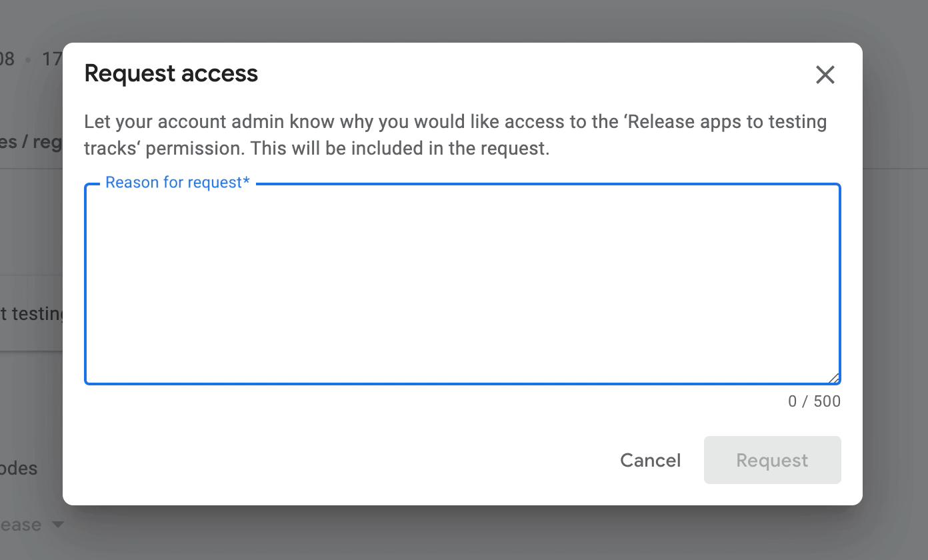The image size is (928, 560).
Task: Expand the dimmed dropdown arrow beside 'ease'
Action: 57,525
